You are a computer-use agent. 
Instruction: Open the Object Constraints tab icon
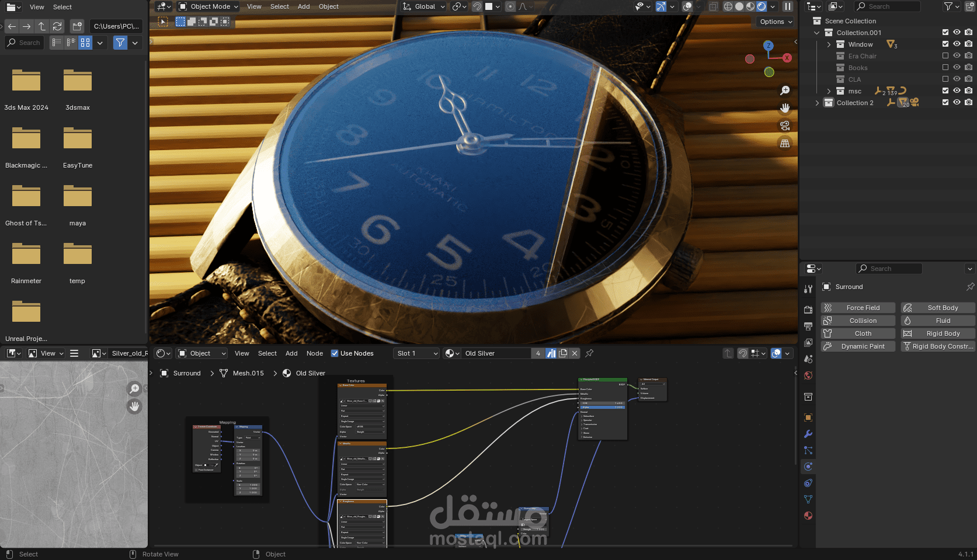point(808,483)
